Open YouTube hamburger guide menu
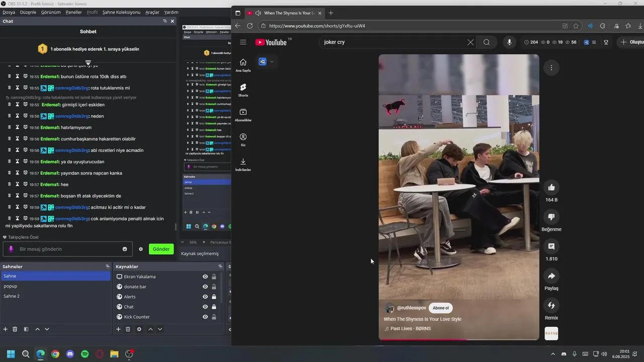Image resolution: width=644 pixels, height=362 pixels. point(243,42)
